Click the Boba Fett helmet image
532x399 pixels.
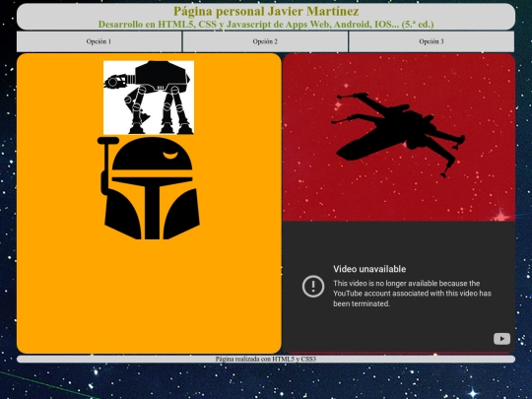[x=149, y=188]
